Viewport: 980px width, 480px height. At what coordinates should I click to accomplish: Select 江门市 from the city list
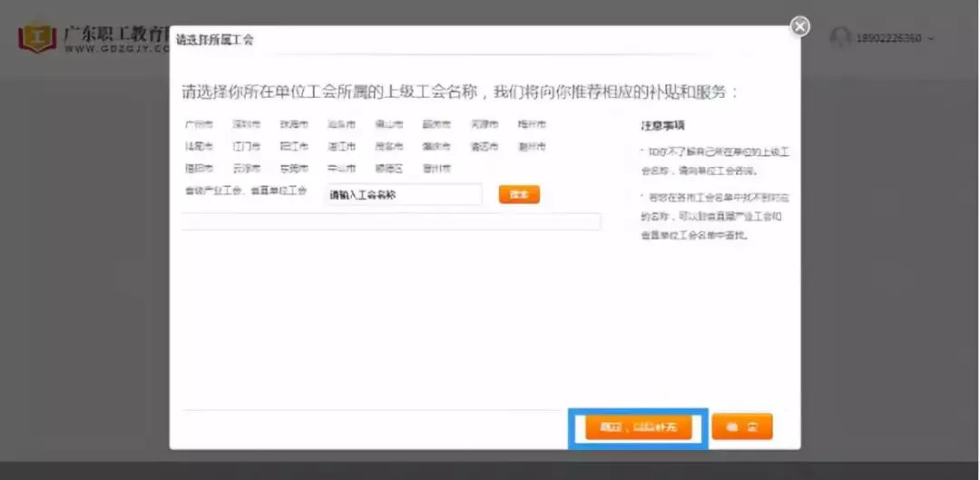coord(246,146)
